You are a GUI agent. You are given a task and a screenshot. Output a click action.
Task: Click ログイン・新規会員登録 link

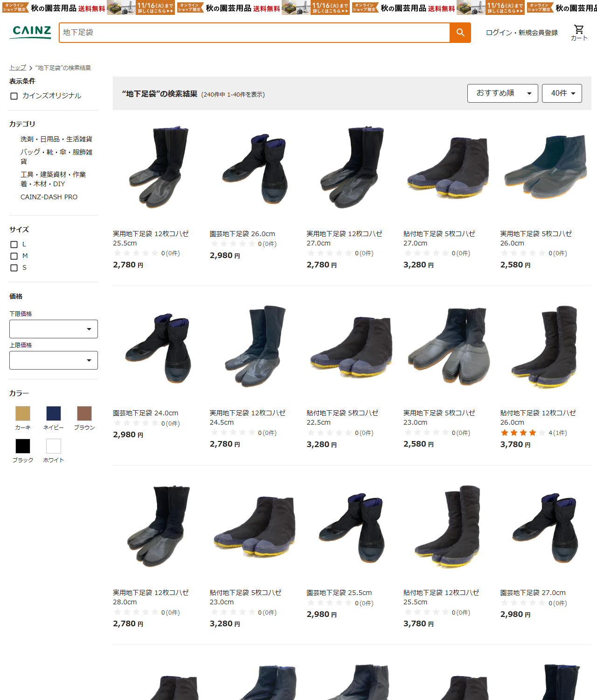(522, 33)
